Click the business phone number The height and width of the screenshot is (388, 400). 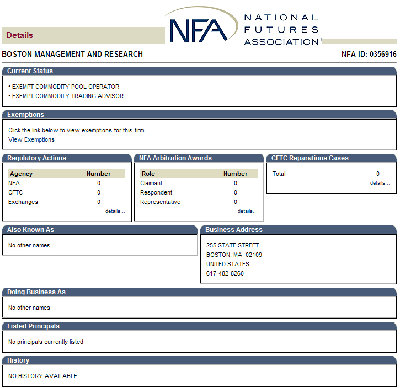click(x=225, y=273)
